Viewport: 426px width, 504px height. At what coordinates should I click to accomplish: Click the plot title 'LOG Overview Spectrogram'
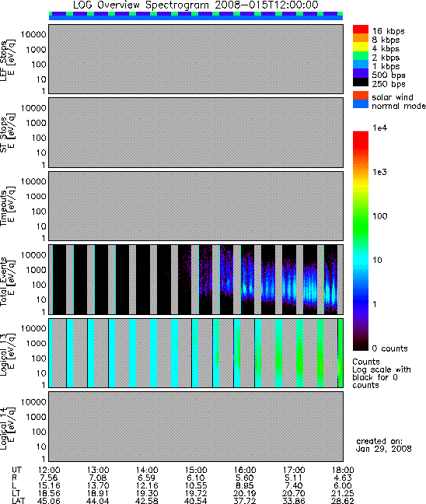tap(141, 5)
